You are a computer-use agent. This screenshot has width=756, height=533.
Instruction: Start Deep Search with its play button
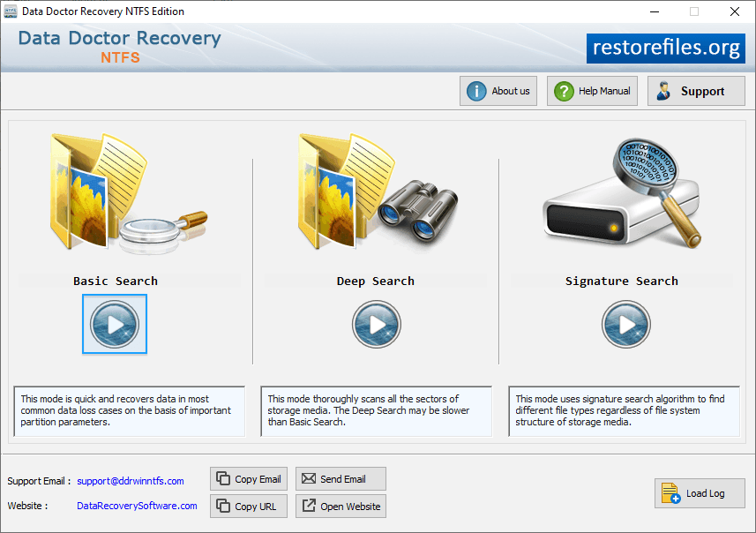pyautogui.click(x=377, y=324)
